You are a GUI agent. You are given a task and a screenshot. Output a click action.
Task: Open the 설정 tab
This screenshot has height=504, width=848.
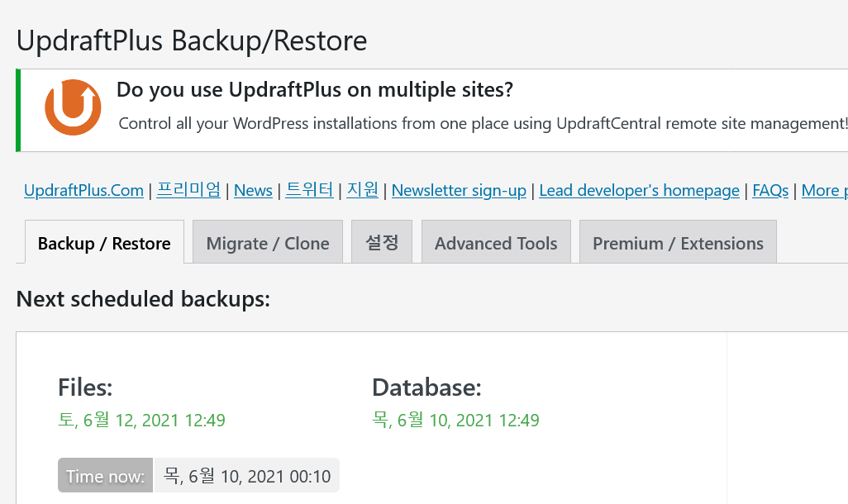tap(382, 243)
